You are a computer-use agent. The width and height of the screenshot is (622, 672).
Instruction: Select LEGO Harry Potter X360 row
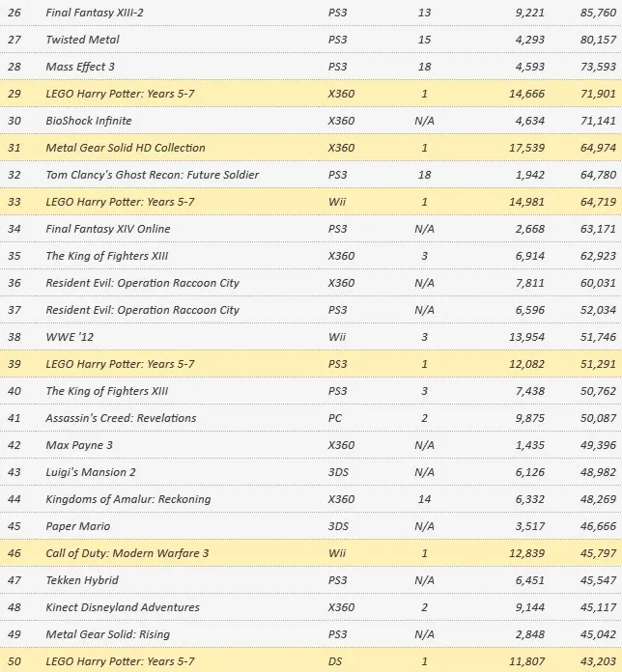(121, 95)
